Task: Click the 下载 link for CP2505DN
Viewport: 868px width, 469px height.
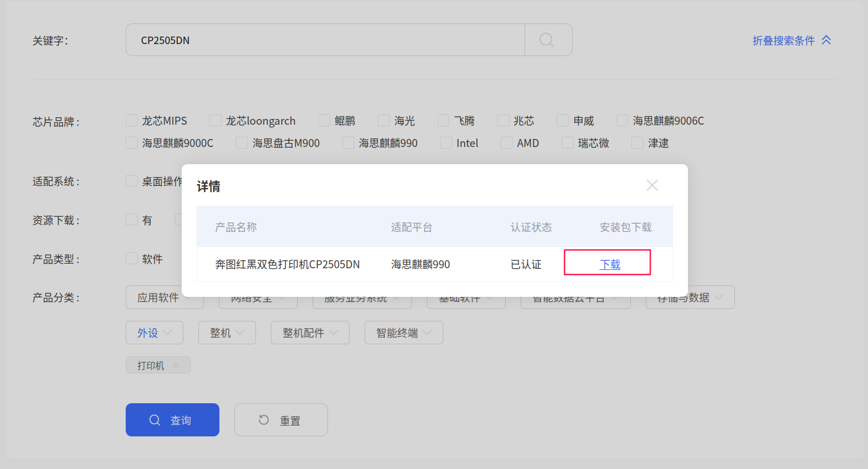Action: (x=610, y=264)
